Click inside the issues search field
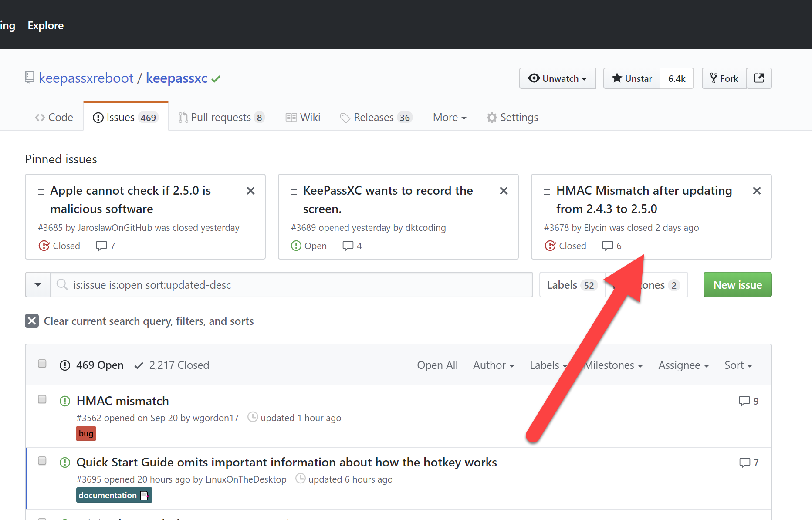Image resolution: width=812 pixels, height=520 pixels. (x=261, y=284)
